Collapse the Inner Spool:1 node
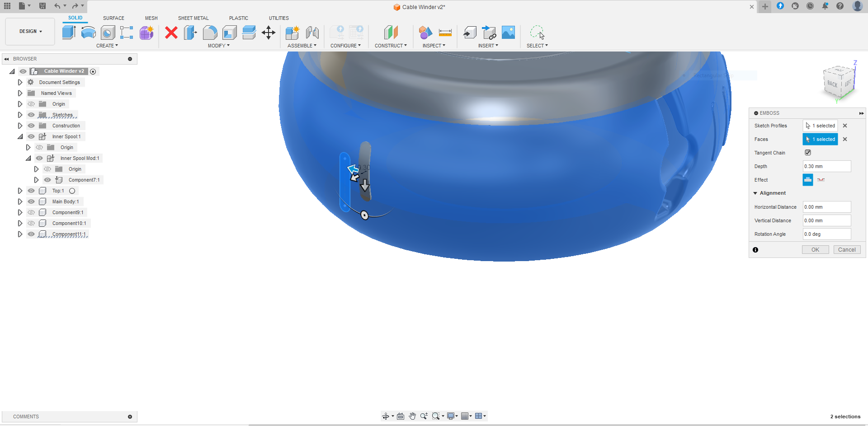 [x=20, y=136]
